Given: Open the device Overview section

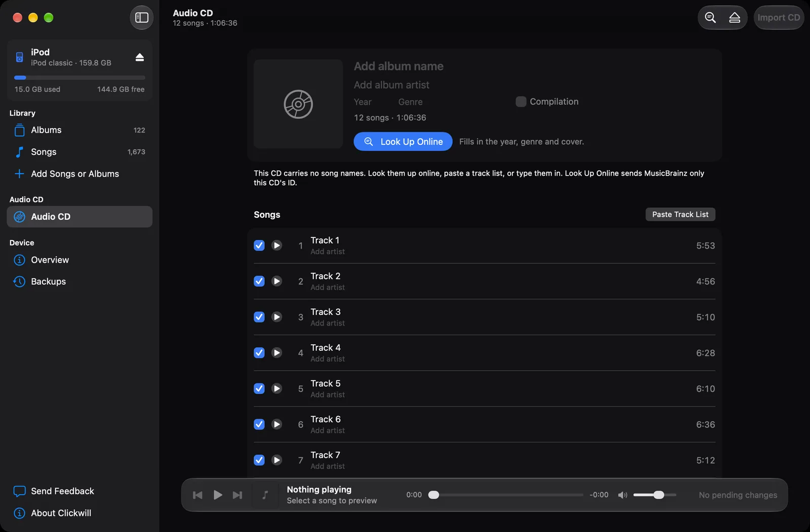Looking at the screenshot, I should point(79,260).
